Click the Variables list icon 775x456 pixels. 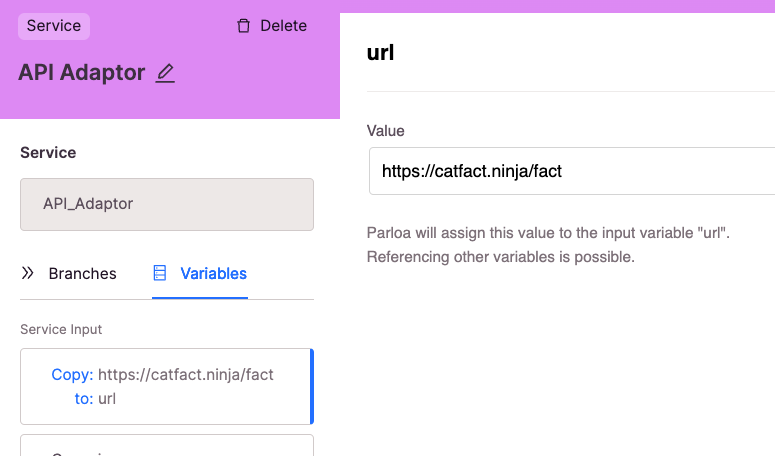[160, 273]
